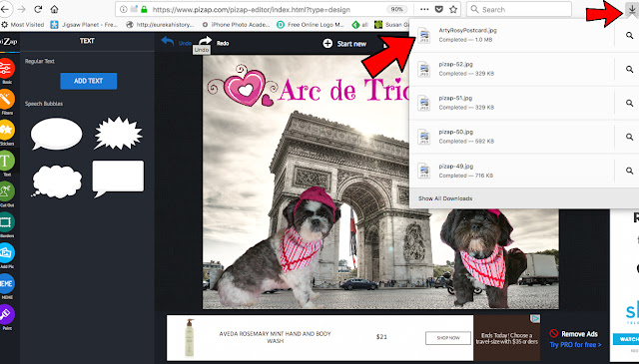Open the iPhone Photo Academy bookmark

click(x=236, y=24)
